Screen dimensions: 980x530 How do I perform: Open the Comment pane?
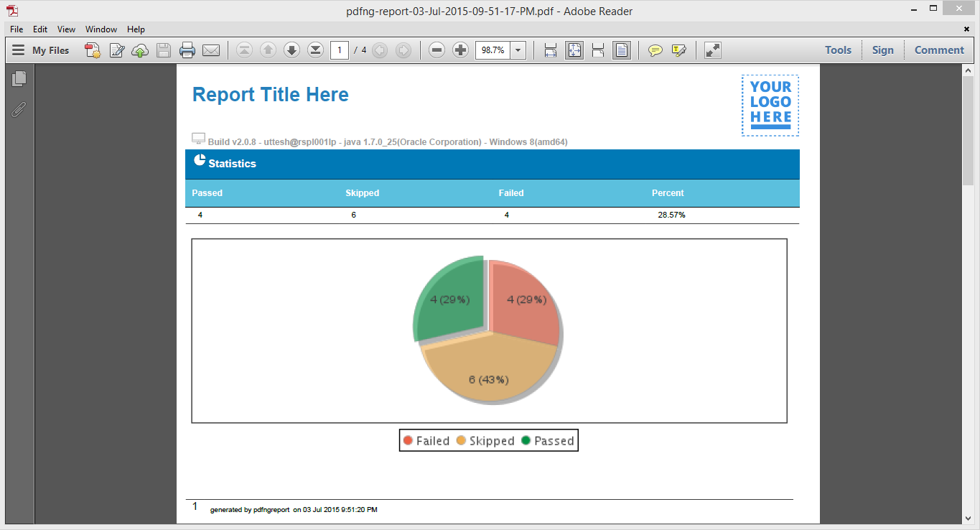[x=939, y=50]
